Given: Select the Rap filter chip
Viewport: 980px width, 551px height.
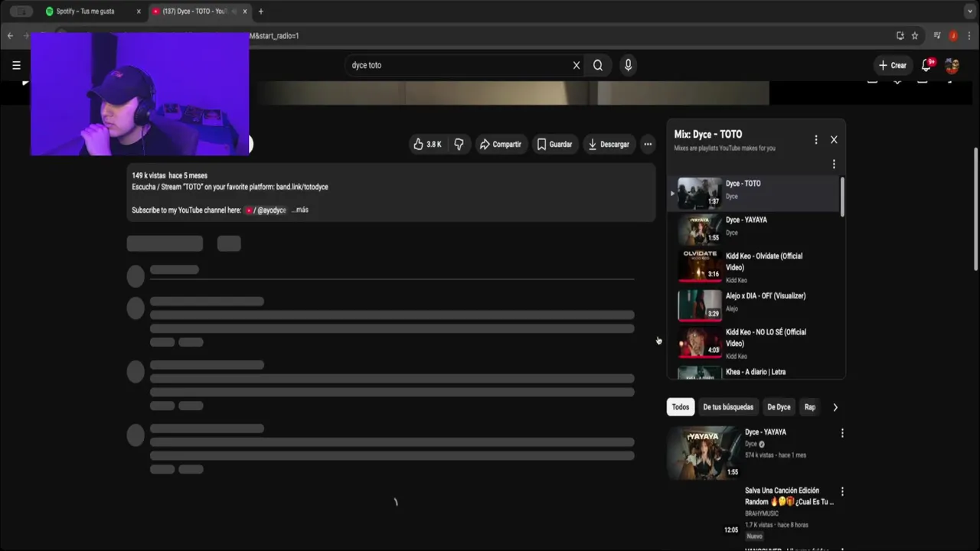Looking at the screenshot, I should pyautogui.click(x=810, y=407).
